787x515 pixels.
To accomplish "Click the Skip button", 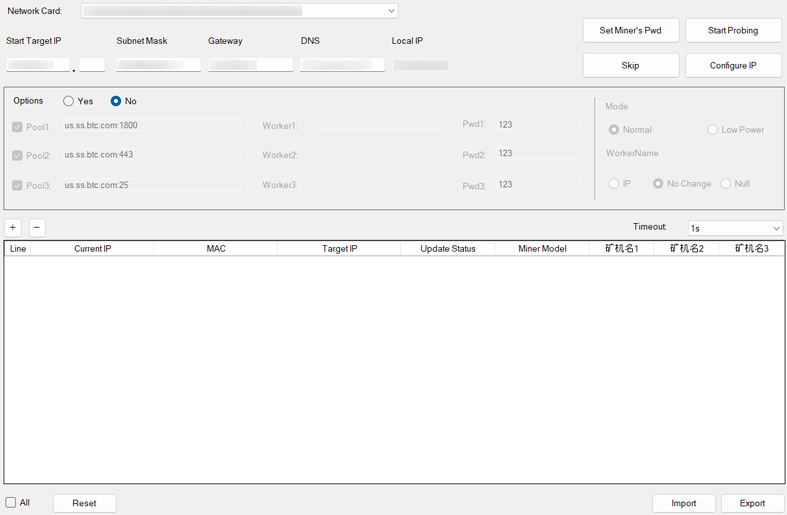I will point(631,65).
